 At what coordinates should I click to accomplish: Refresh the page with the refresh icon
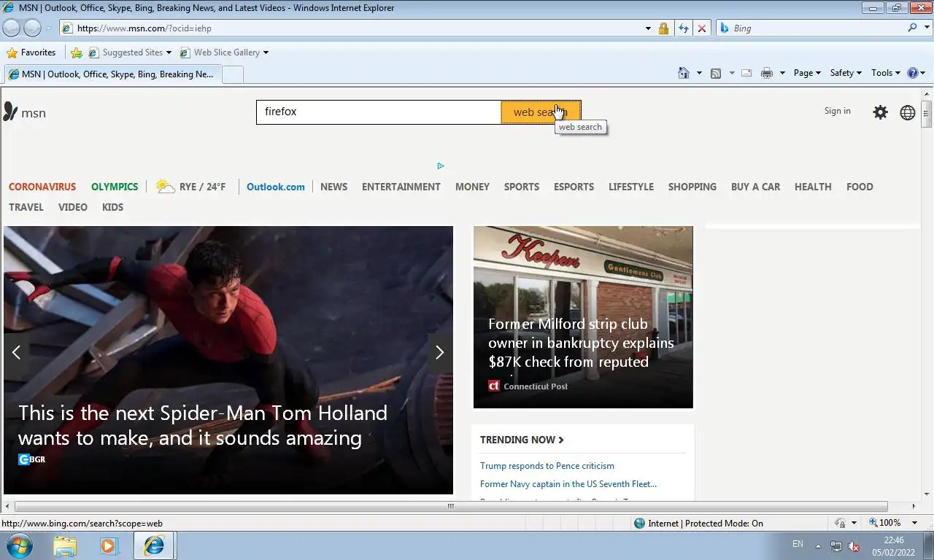click(683, 28)
